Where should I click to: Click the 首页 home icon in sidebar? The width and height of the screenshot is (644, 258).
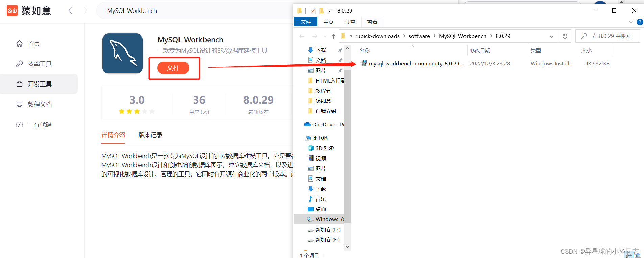click(x=20, y=43)
